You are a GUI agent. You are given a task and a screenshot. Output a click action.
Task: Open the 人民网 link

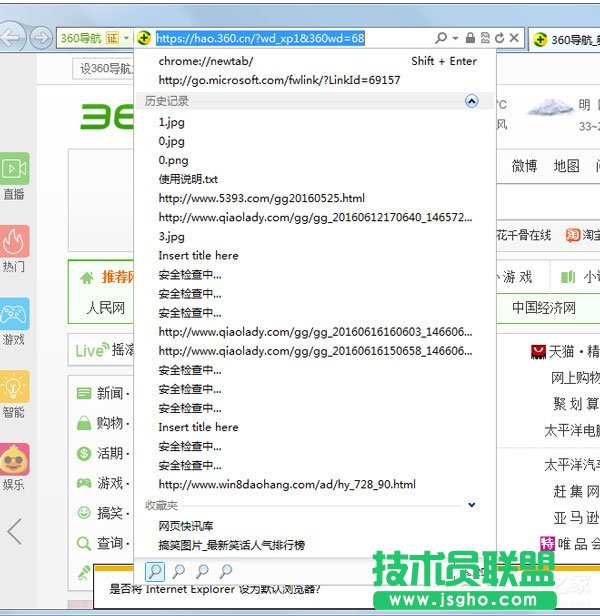coord(106,308)
